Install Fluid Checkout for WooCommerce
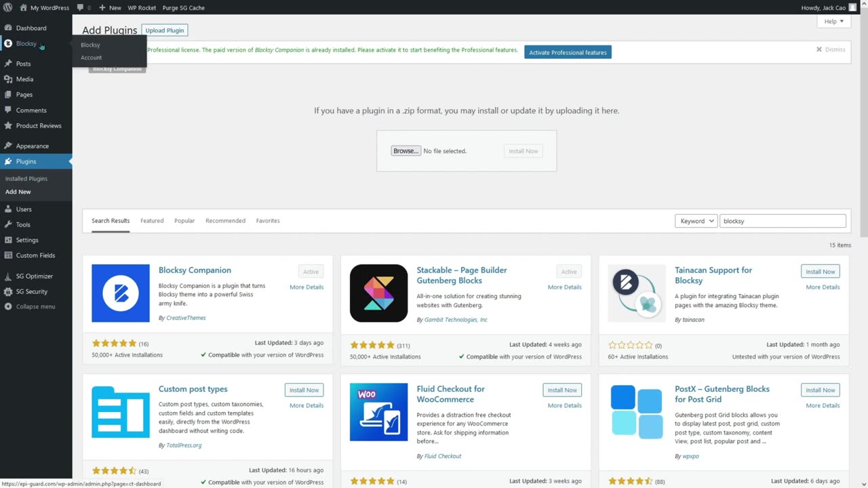The image size is (868, 488). click(562, 390)
